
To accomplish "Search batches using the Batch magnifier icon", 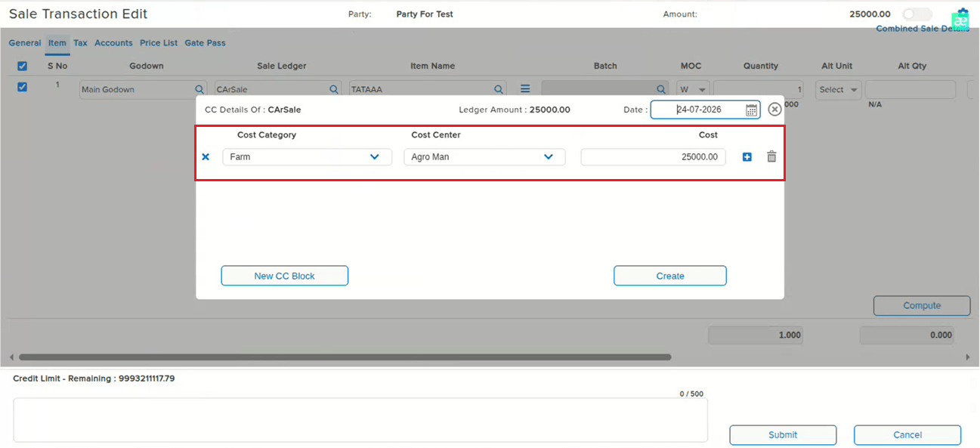I will click(661, 89).
